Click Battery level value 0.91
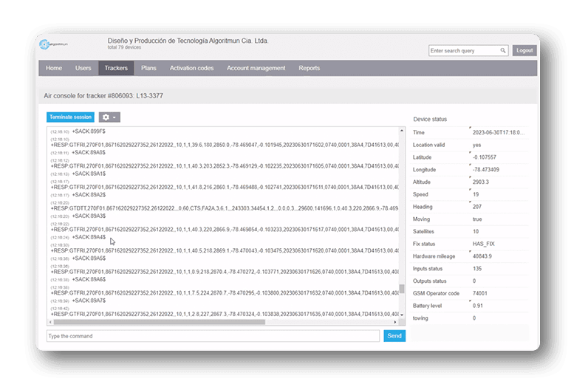 (478, 306)
